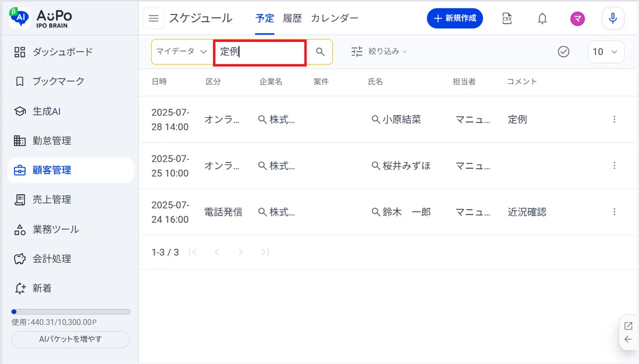The image size is (639, 364).
Task: Click the search field containing 定例
Action: pos(260,52)
